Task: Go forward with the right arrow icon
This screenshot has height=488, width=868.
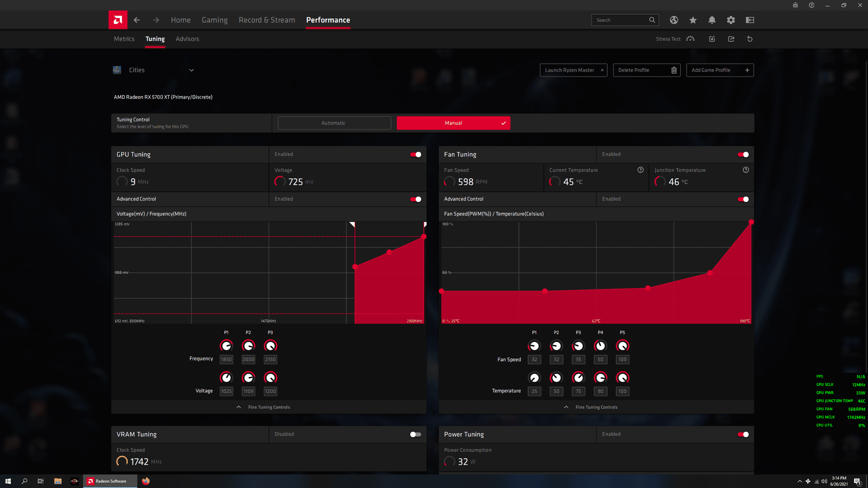Action: point(156,20)
